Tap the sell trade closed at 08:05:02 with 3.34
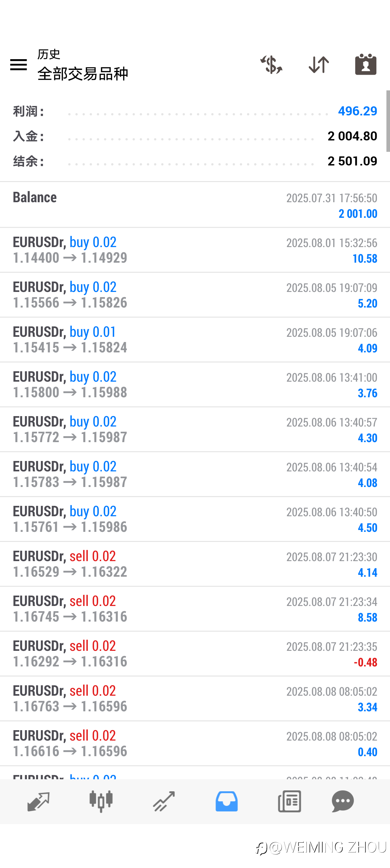 tap(195, 699)
